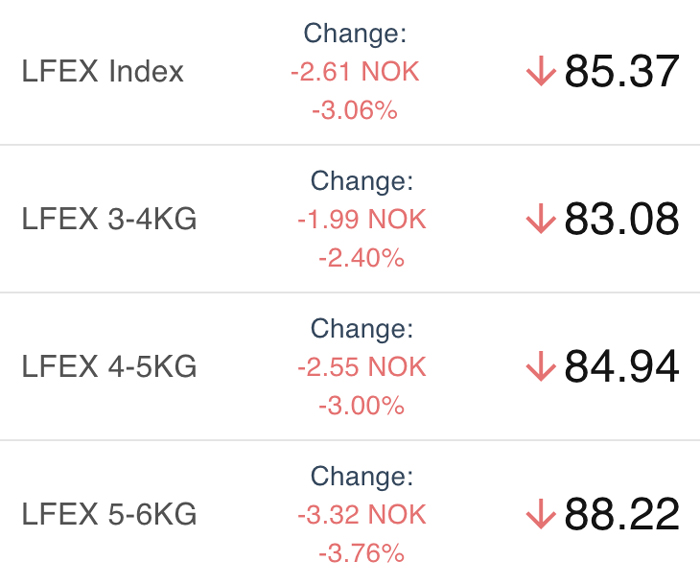This screenshot has width=700, height=585.
Task: Click the 85.37 index price
Action: (622, 71)
